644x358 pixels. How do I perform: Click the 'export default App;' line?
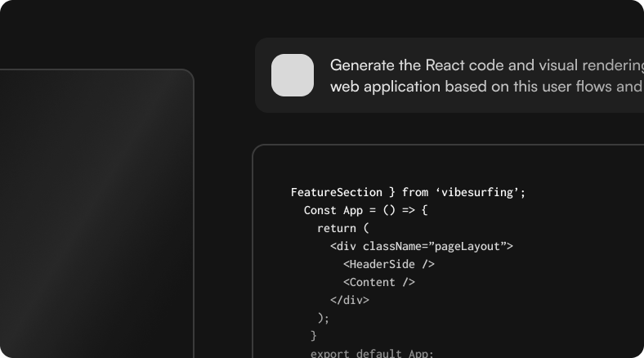(372, 353)
